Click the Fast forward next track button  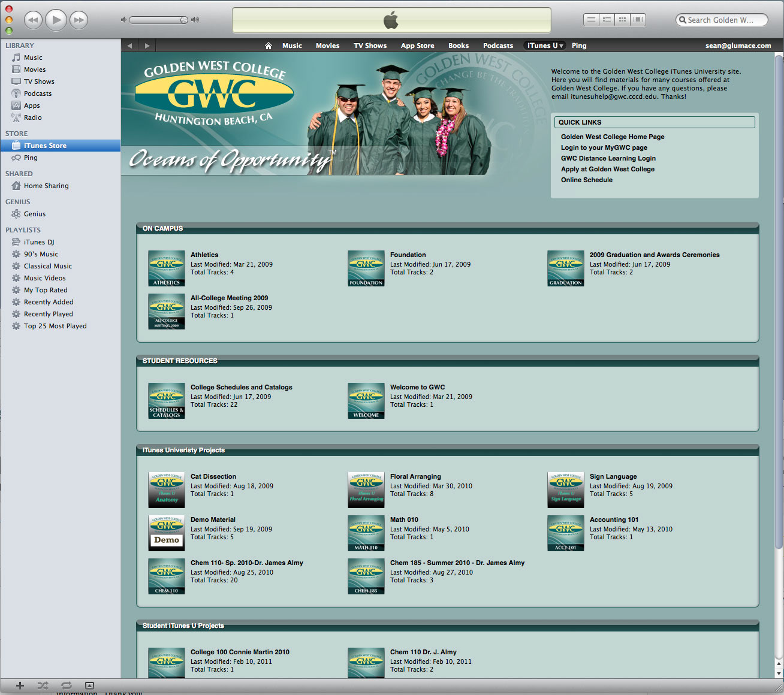click(79, 20)
